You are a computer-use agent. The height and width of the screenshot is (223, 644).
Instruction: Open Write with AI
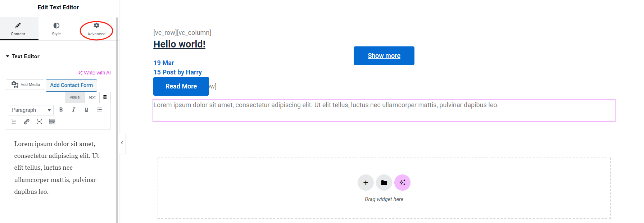[94, 72]
